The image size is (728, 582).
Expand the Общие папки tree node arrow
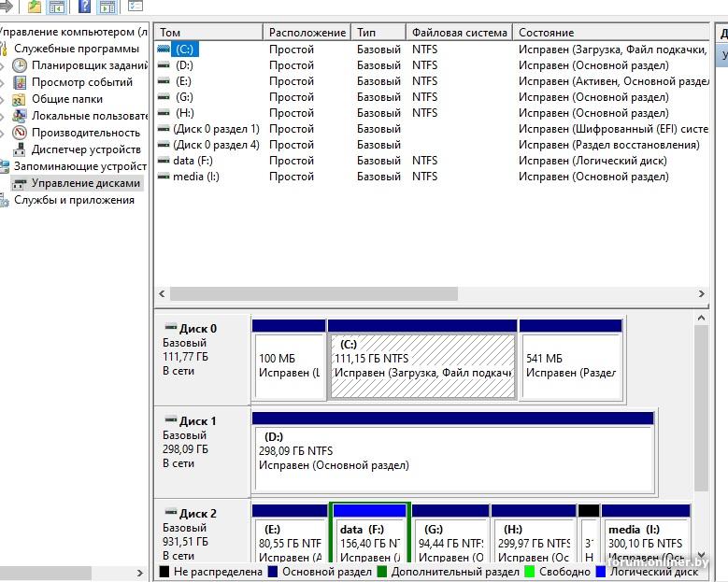pyautogui.click(x=4, y=100)
